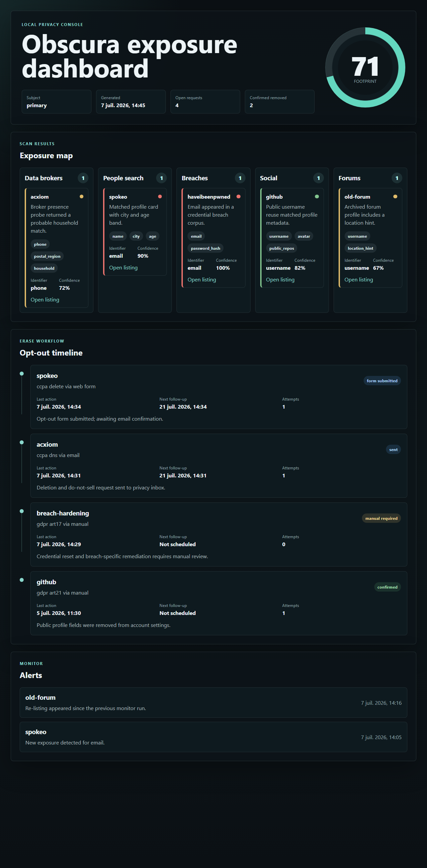Image resolution: width=427 pixels, height=868 pixels.
Task: Click the amber dot on old-forum card
Action: tap(395, 196)
